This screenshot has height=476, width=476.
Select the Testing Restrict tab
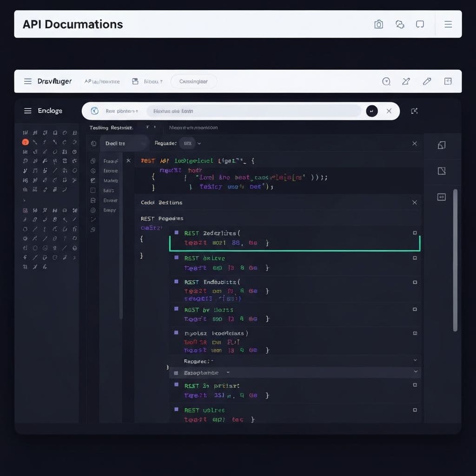point(111,127)
